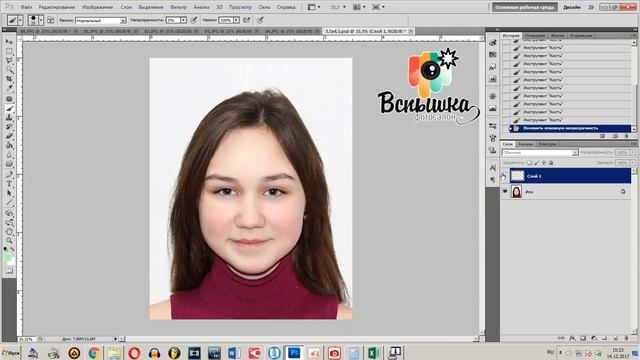Open the layer fill dropdown arrow

pos(633,162)
